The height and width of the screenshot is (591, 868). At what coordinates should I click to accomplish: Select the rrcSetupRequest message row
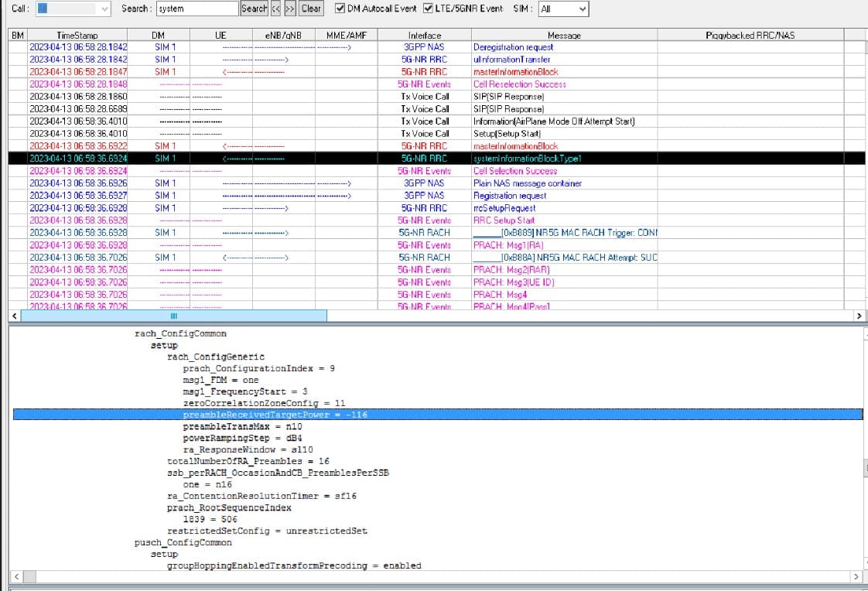pos(436,208)
